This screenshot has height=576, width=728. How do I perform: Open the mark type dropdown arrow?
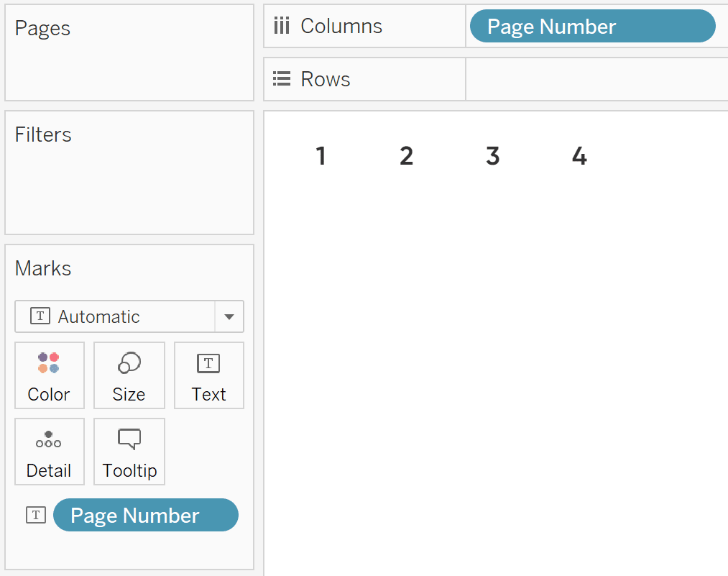click(x=229, y=317)
